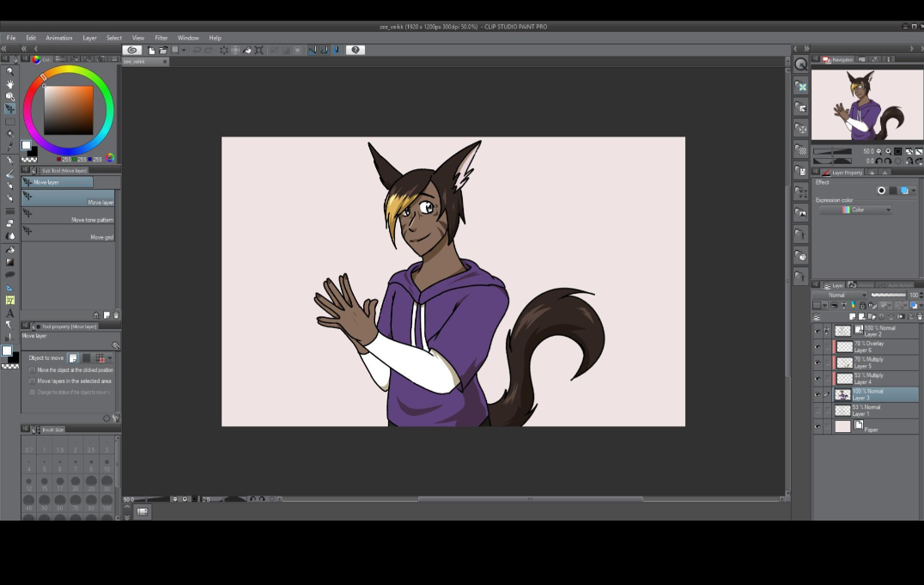
Task: Click the help question mark icon
Action: click(356, 50)
